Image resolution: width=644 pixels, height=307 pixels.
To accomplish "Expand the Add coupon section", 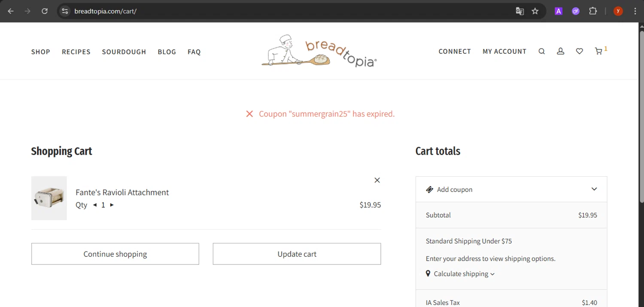I will [511, 189].
